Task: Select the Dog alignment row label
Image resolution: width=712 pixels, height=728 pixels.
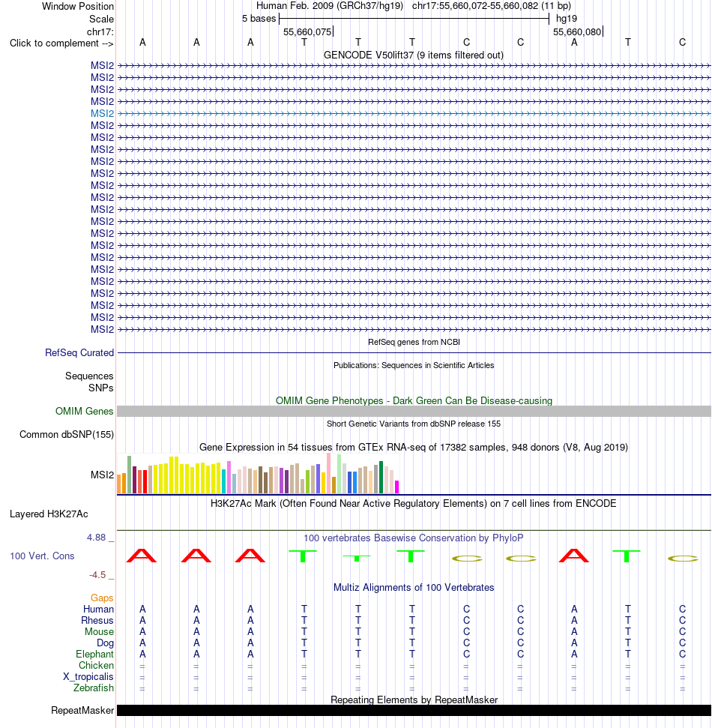Action: click(x=105, y=643)
